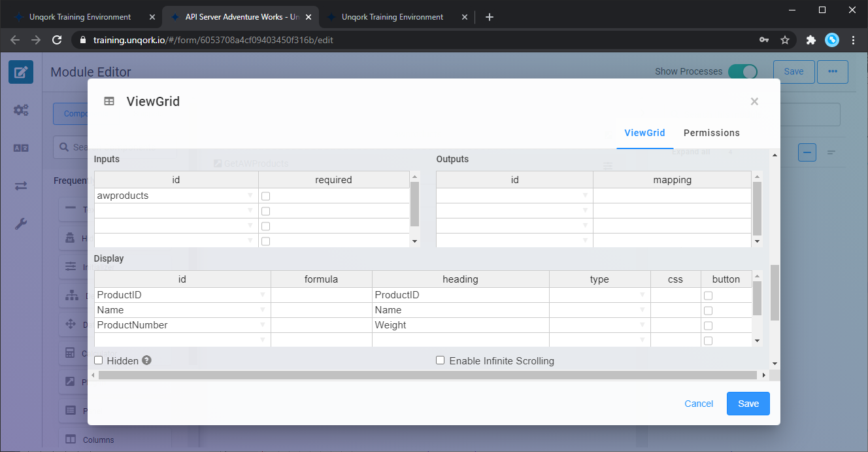Check Enable Infinite Scrolling
Screen dimensions: 868x452
(x=441, y=360)
